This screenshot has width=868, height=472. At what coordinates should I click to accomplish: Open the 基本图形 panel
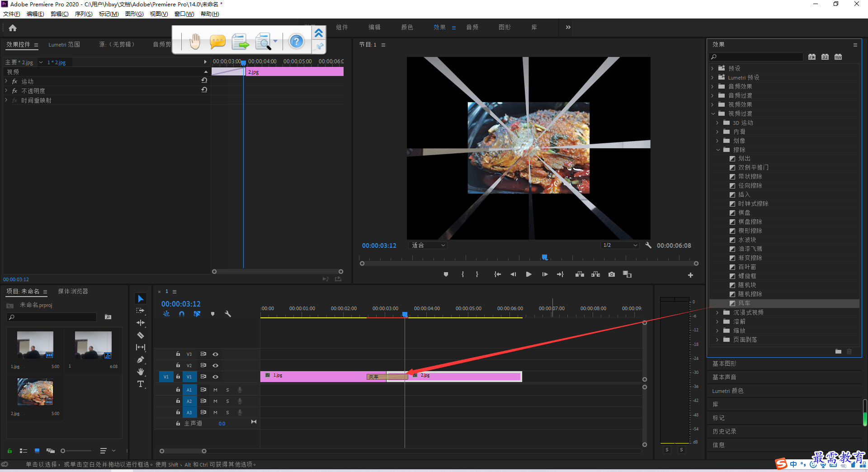(724, 363)
